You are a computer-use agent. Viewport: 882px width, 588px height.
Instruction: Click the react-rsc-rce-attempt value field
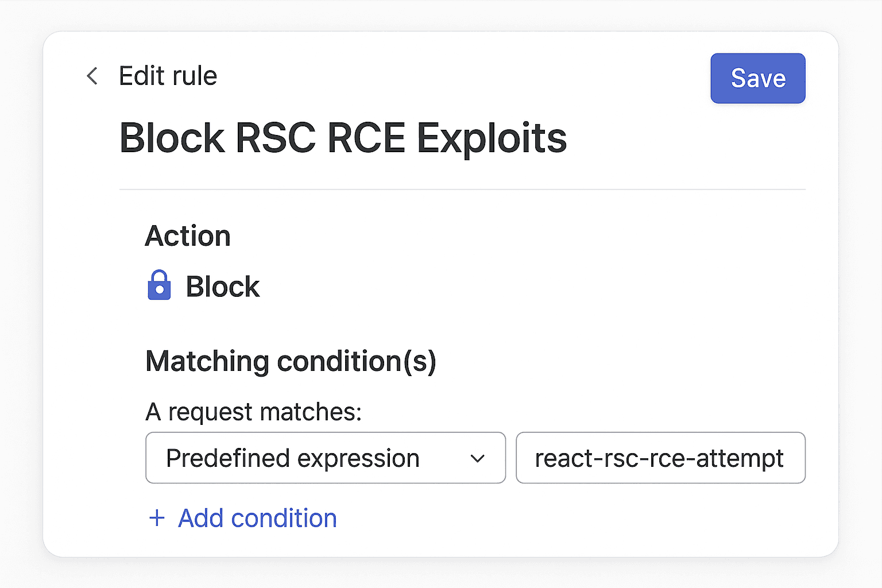(x=660, y=458)
